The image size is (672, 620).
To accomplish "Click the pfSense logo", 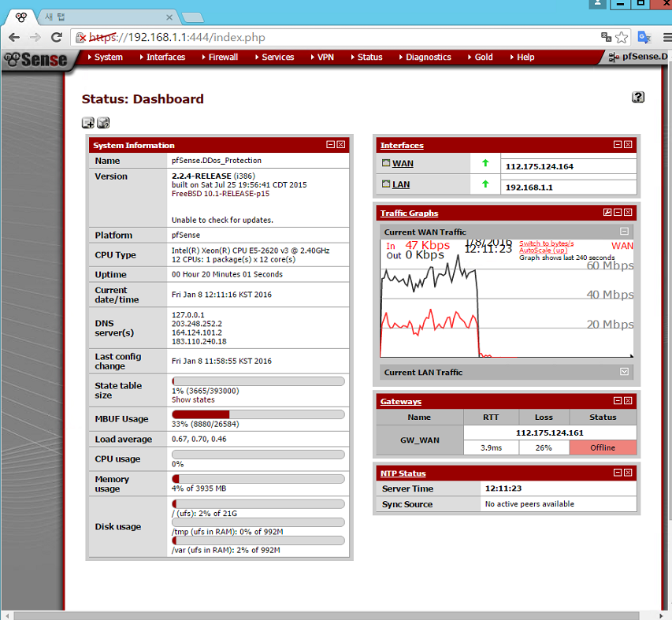I will click(x=35, y=60).
